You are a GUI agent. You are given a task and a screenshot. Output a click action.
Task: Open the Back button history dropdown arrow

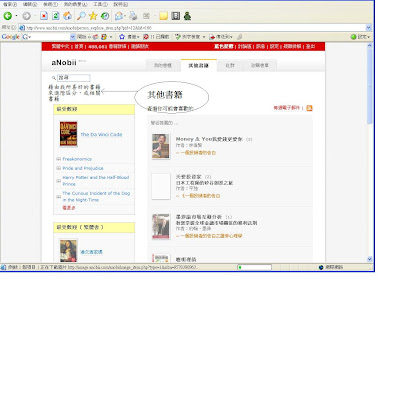coord(16,16)
